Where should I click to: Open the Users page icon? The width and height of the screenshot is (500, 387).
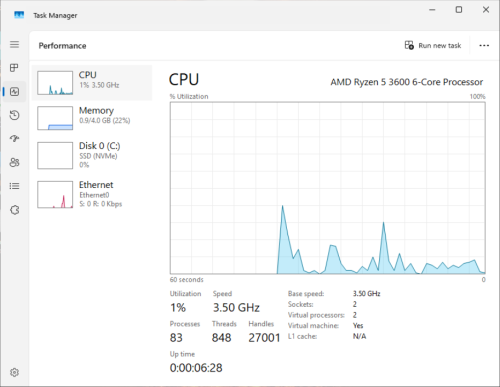click(x=14, y=162)
